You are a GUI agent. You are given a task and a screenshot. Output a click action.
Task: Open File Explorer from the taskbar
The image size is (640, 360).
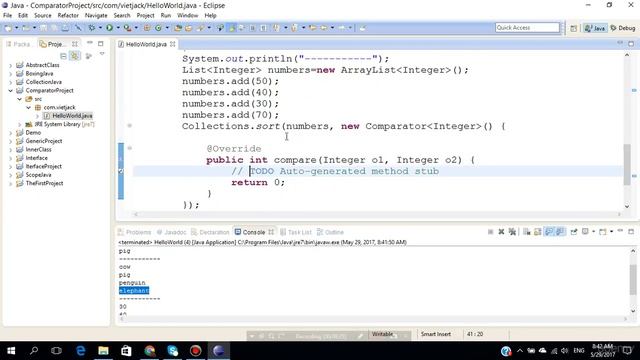[103, 351]
